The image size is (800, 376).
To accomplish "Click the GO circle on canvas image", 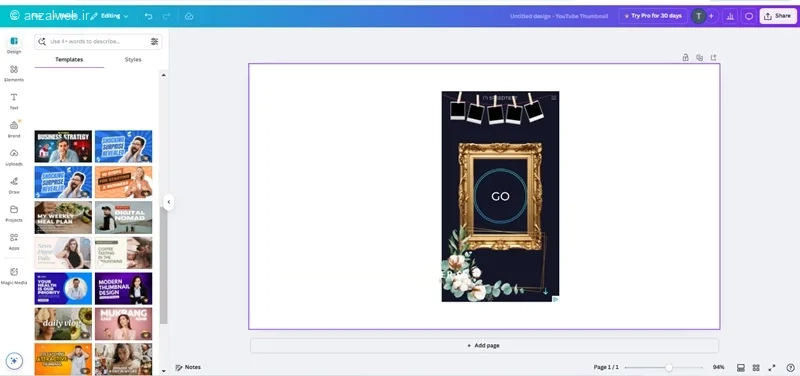I will coord(500,196).
